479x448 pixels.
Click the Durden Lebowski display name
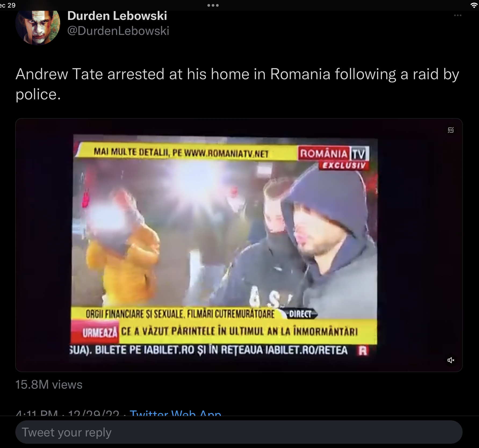(x=117, y=16)
